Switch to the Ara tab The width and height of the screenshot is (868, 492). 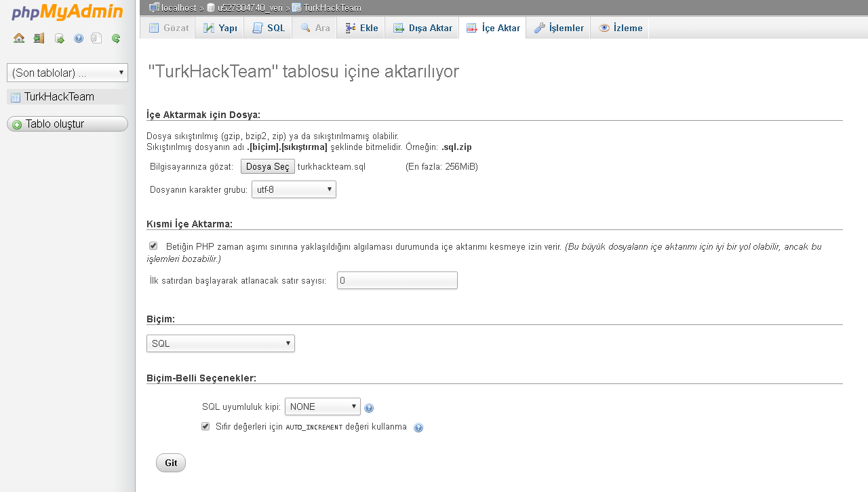pos(315,28)
